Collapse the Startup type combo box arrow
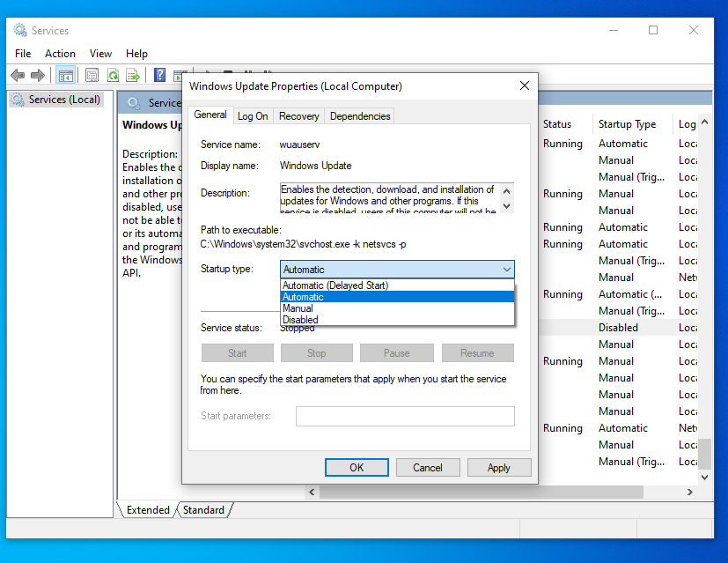The height and width of the screenshot is (563, 728). (x=506, y=270)
